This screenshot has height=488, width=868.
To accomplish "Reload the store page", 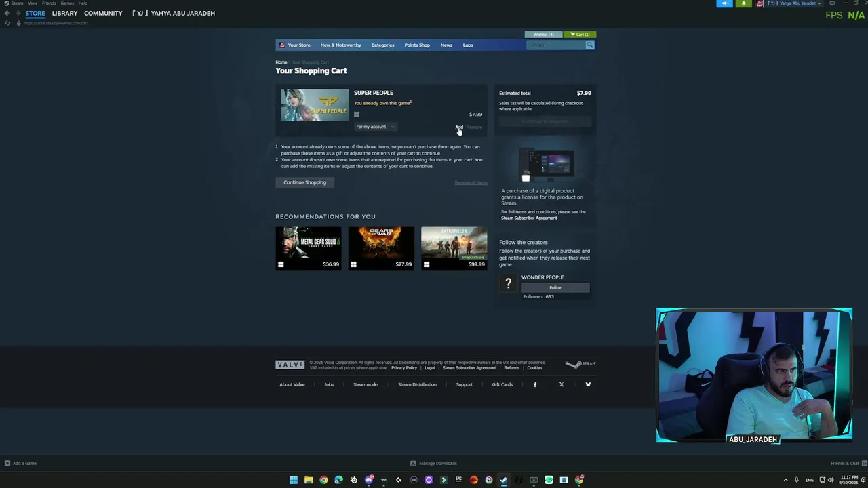I will point(7,23).
